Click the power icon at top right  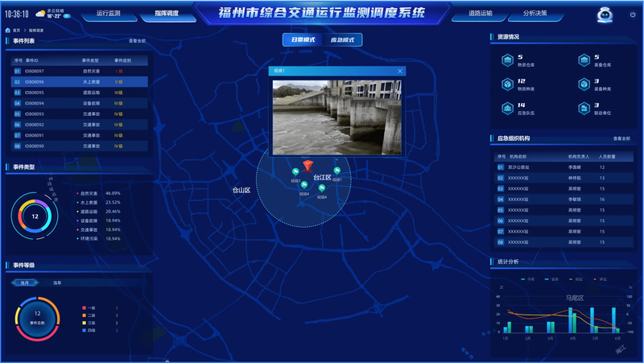(x=633, y=14)
